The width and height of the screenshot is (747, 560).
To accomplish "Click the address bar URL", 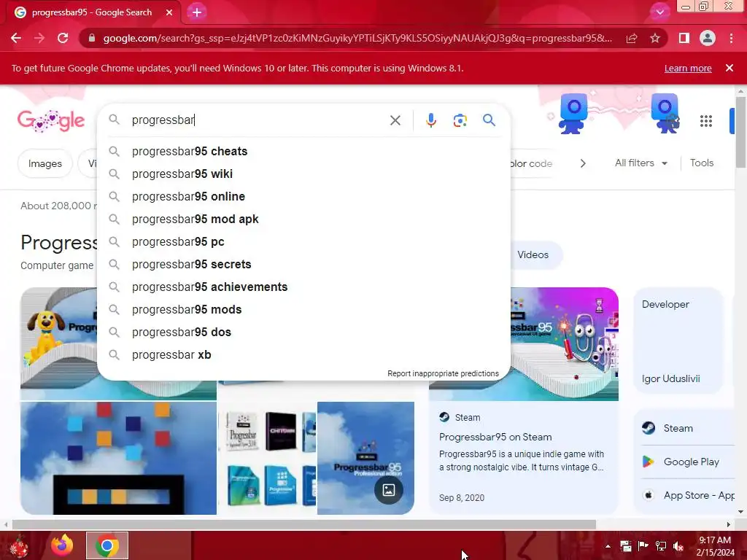I will coord(357,38).
